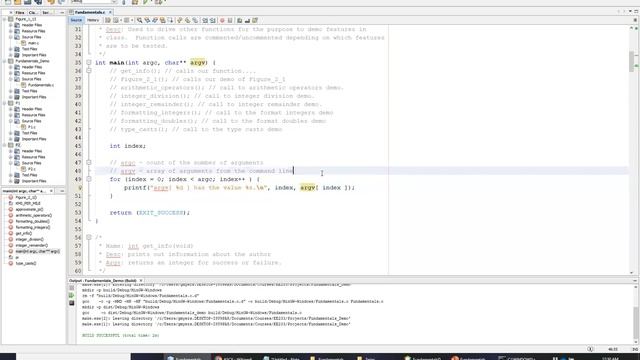Open the Files tab in project panel
The height and width of the screenshot is (360, 640).
point(20,12)
